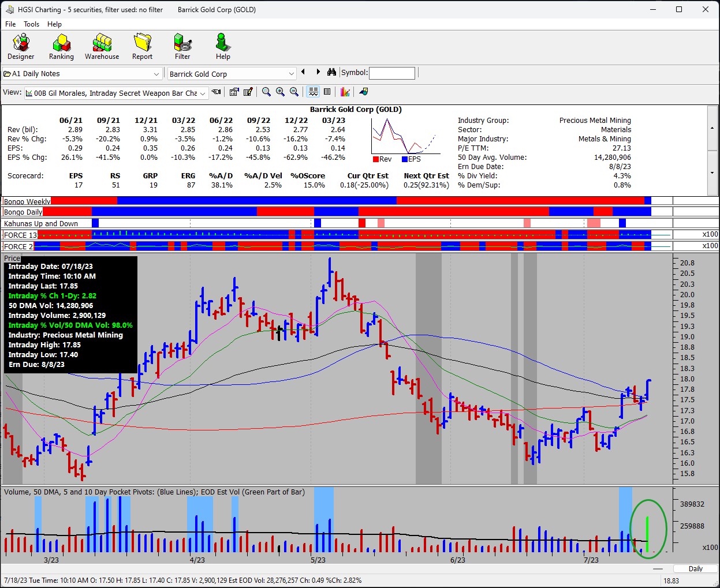Click the zoom in magnifier
This screenshot has height=588, width=720.
[280, 92]
